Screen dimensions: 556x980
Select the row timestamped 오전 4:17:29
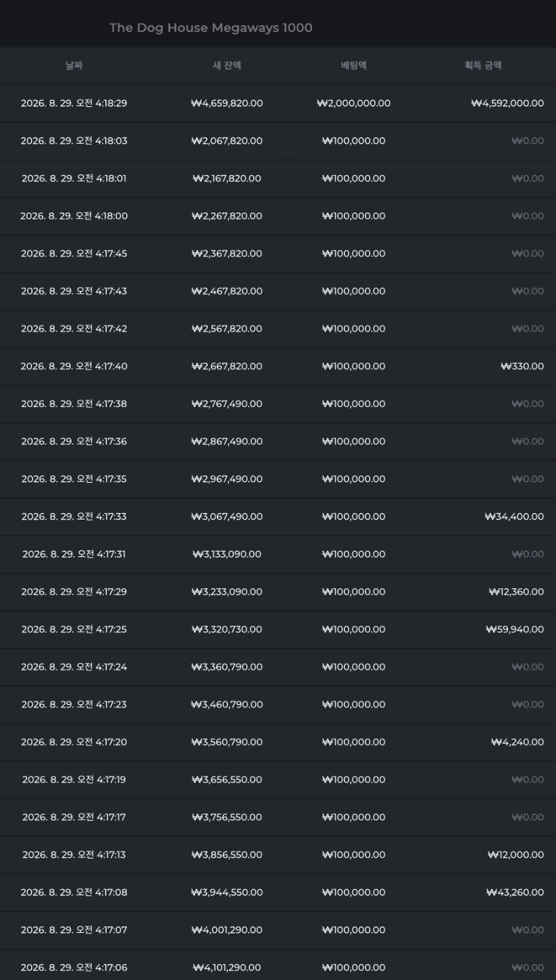coord(278,592)
